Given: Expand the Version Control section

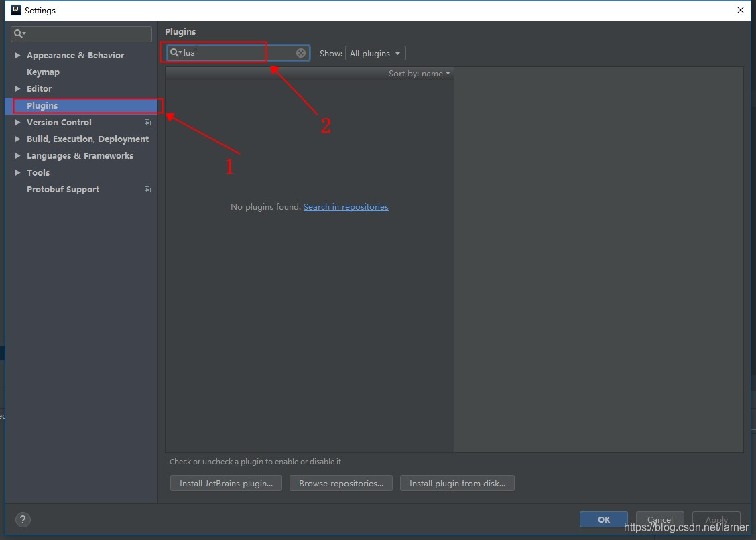Looking at the screenshot, I should pyautogui.click(x=18, y=123).
